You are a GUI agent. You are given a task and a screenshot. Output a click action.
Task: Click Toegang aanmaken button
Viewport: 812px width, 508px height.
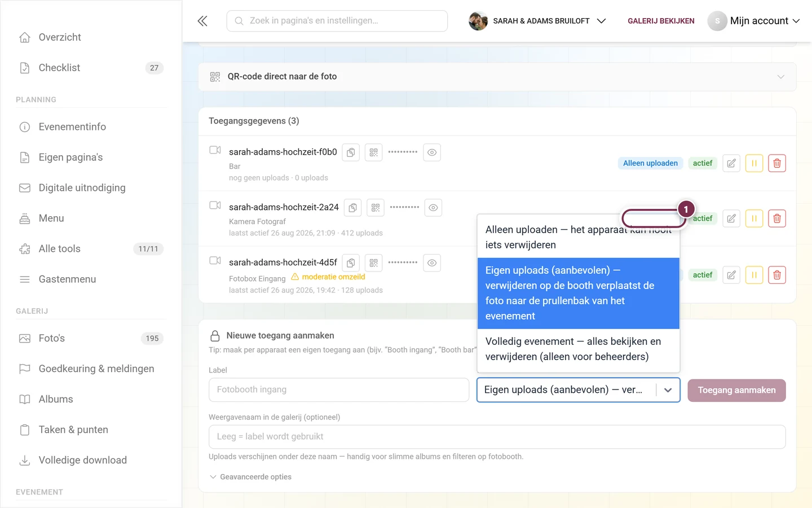(x=736, y=390)
